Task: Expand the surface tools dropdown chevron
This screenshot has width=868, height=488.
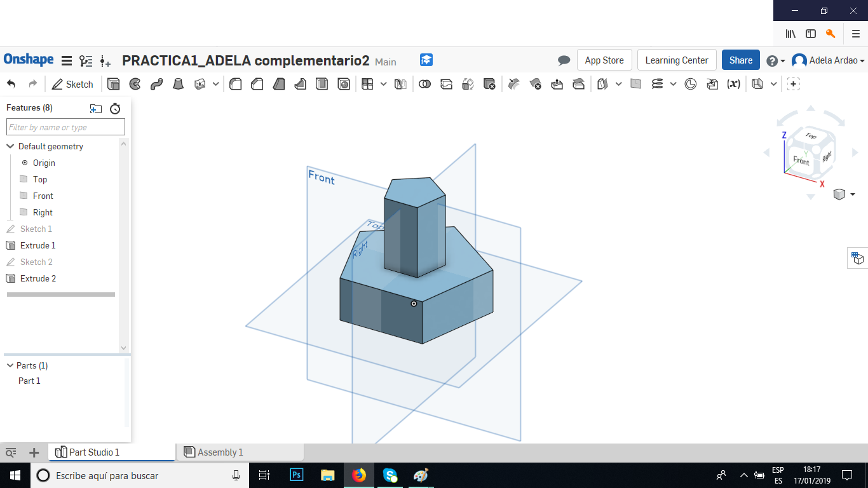Action: [618, 84]
